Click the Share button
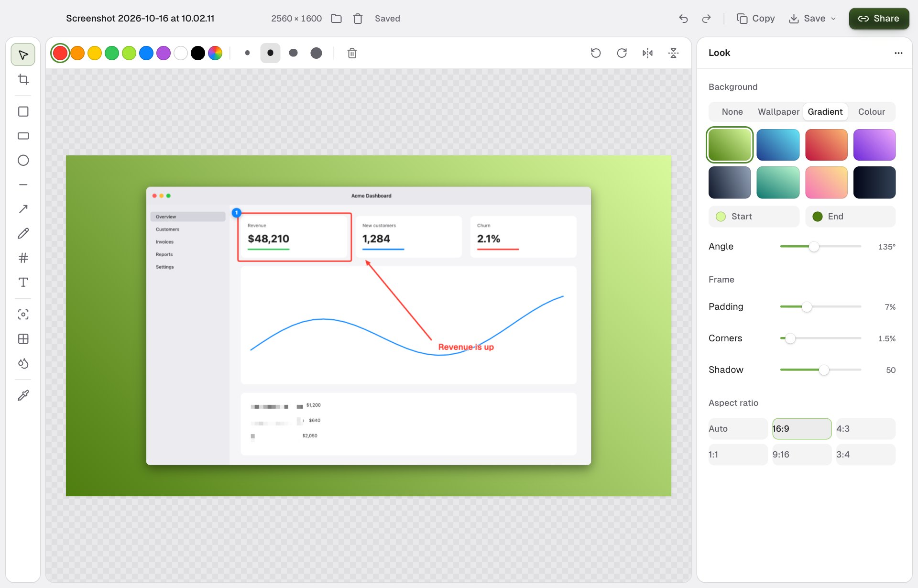918x588 pixels. point(879,19)
